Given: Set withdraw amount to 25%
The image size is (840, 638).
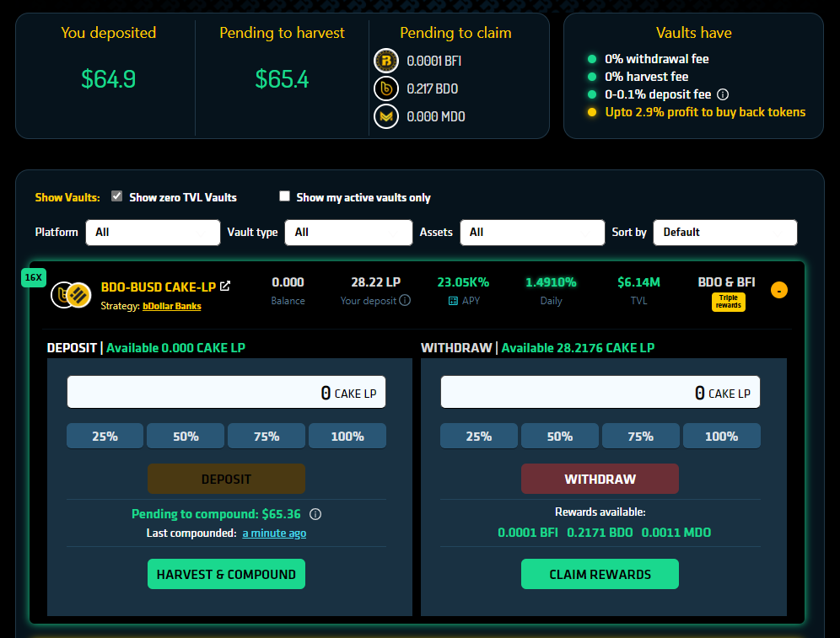Looking at the screenshot, I should click(x=479, y=437).
